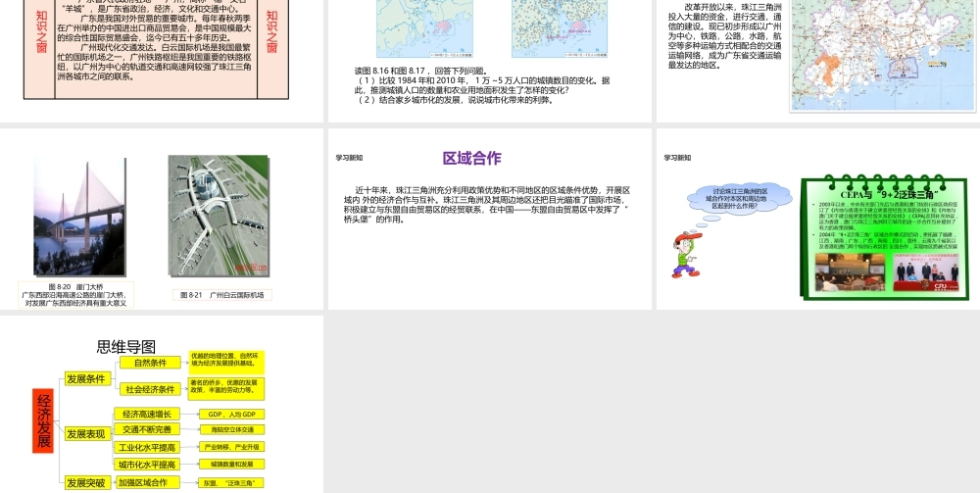Click the 思维导图 title text
Screen dimensions: 980x493
click(x=126, y=347)
